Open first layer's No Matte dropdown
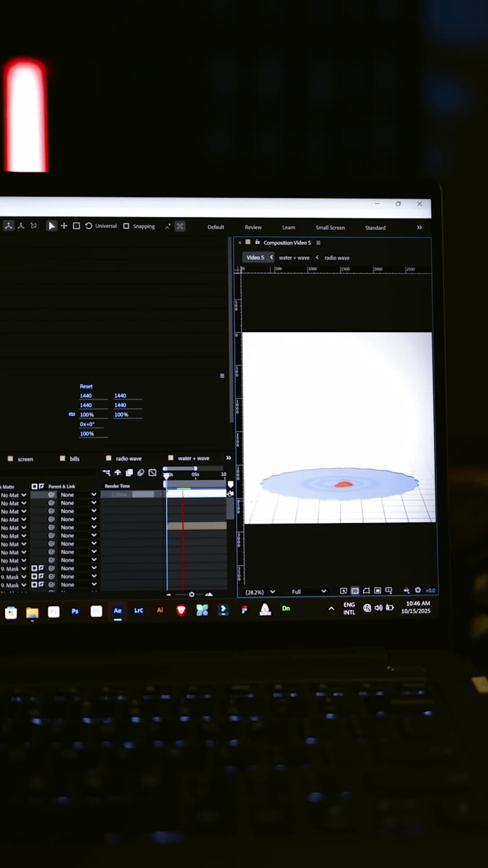 tap(13, 495)
